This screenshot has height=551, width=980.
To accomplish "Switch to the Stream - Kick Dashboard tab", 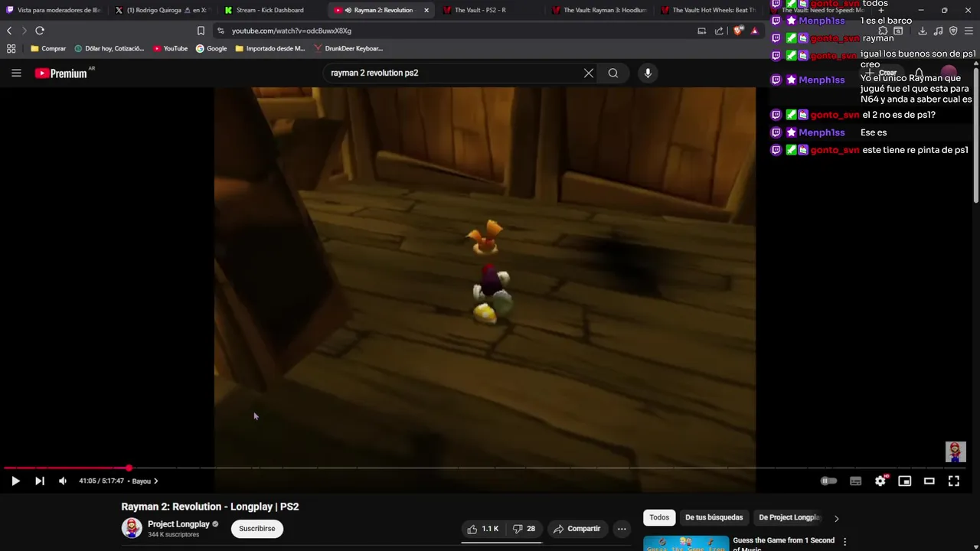I will (x=269, y=10).
